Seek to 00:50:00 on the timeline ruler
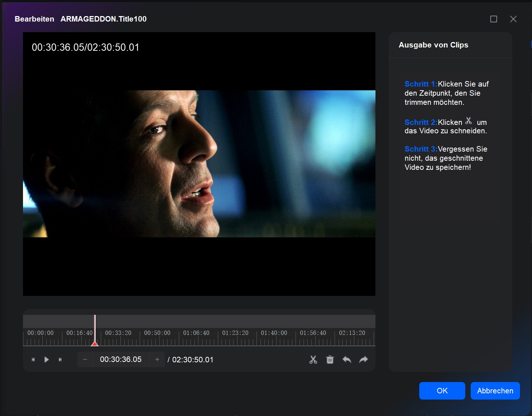This screenshot has height=416, width=532. tap(157, 333)
